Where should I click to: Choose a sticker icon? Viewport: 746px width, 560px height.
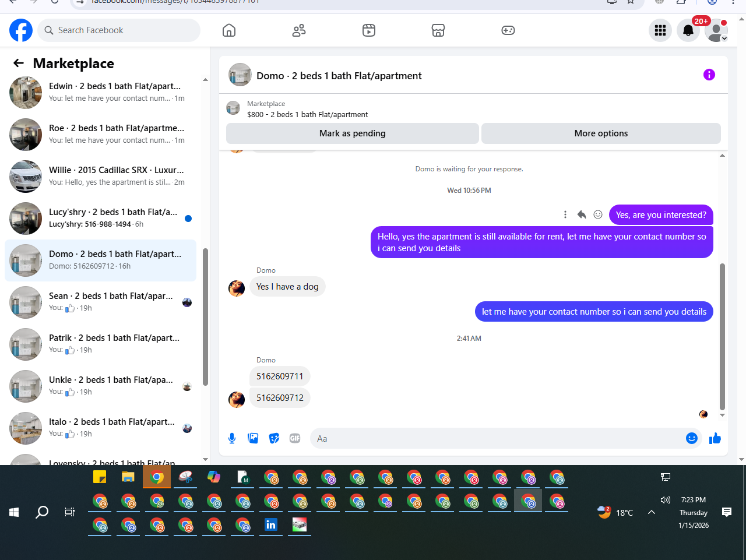pyautogui.click(x=274, y=438)
